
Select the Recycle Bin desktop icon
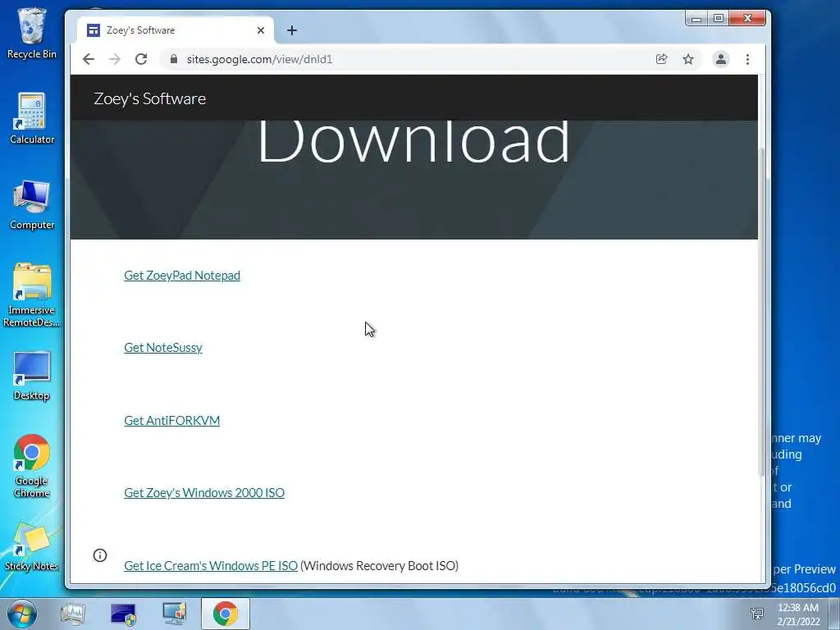click(32, 33)
